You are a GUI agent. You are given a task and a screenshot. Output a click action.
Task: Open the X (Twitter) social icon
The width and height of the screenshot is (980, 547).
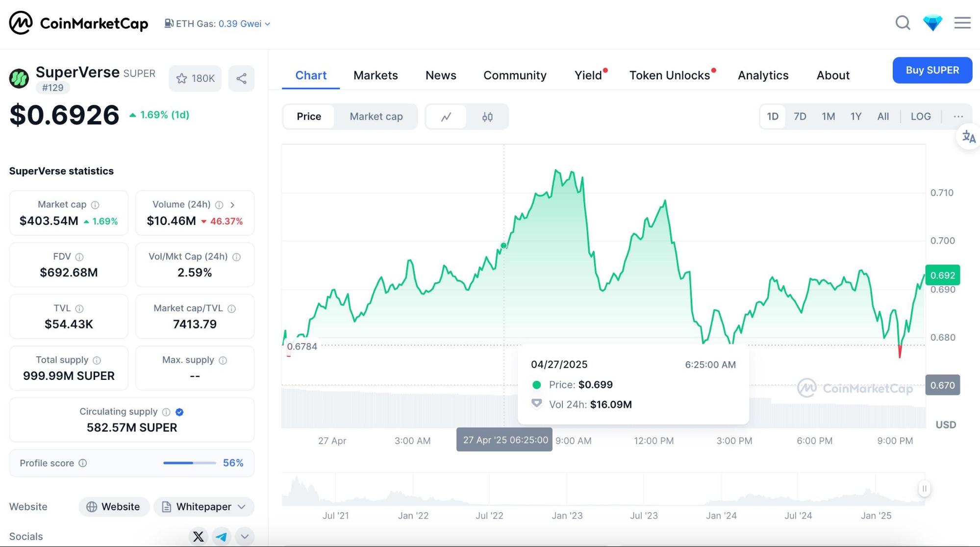199,537
